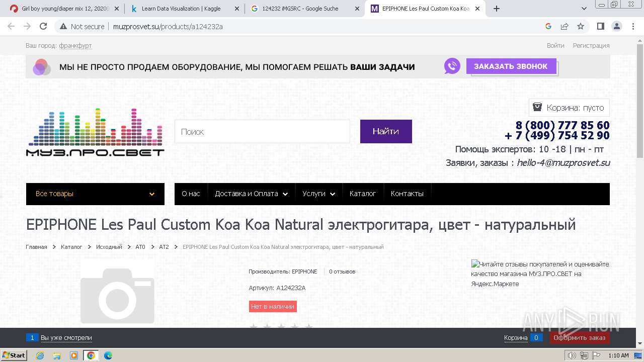
Task: Go back in Chrome navigation
Action: click(x=11, y=26)
